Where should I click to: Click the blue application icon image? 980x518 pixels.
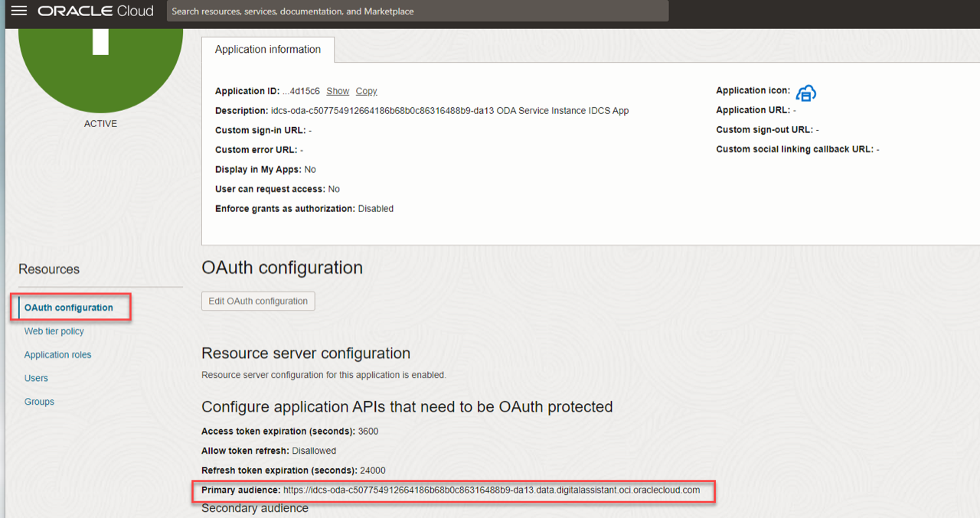805,93
